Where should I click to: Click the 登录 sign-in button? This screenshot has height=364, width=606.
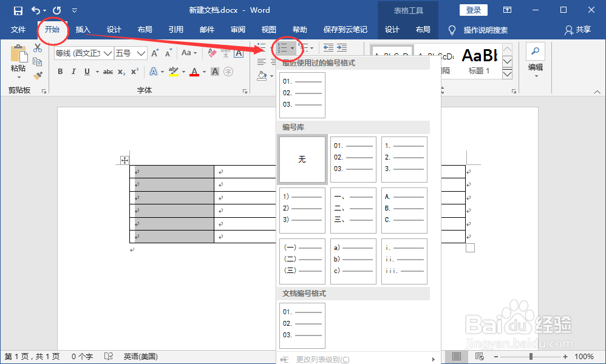click(474, 10)
